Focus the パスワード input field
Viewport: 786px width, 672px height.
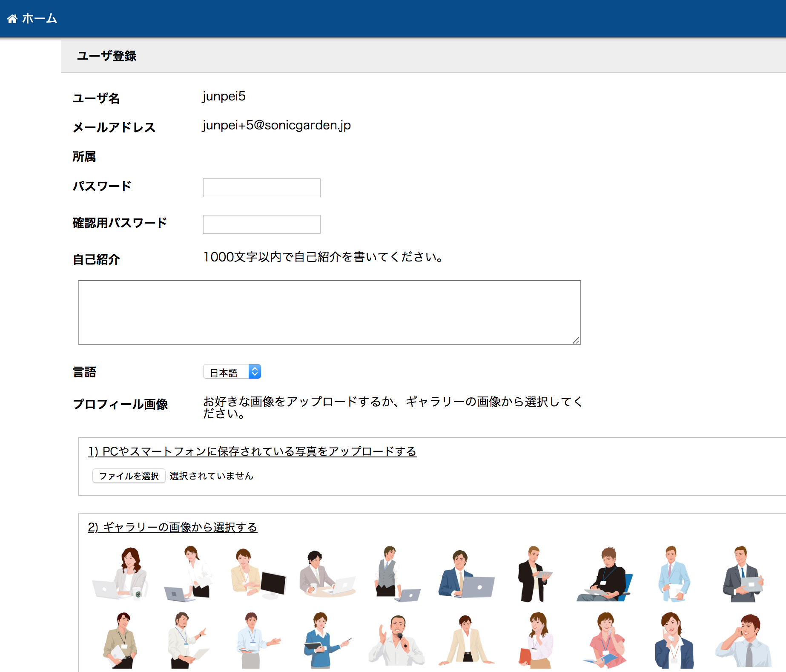click(x=261, y=188)
